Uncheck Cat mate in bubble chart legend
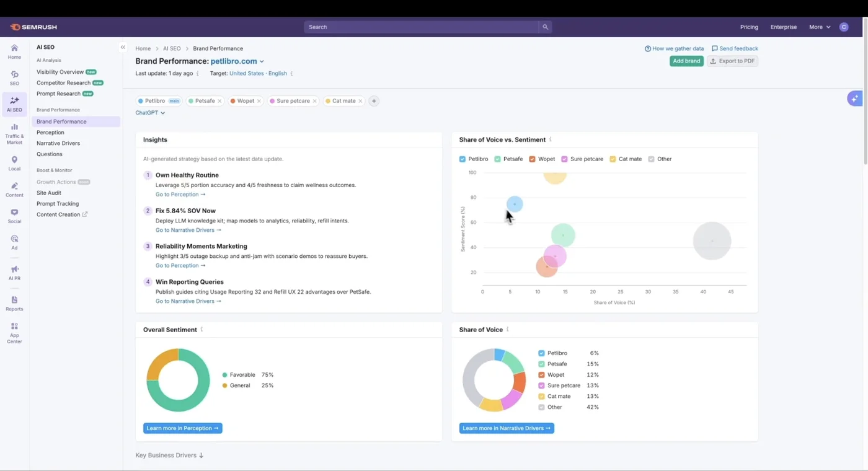The image size is (868, 471). [x=613, y=159]
